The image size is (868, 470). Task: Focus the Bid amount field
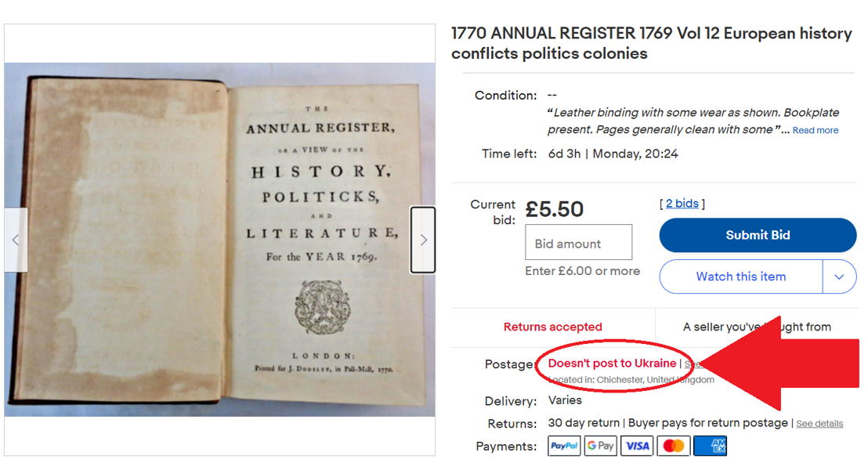tap(578, 243)
